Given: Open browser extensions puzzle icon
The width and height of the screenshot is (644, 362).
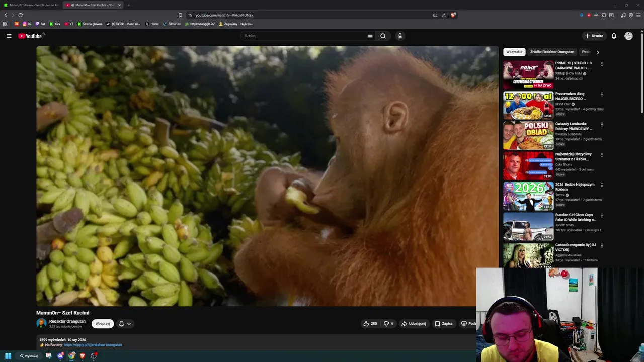Looking at the screenshot, I should coord(604,15).
